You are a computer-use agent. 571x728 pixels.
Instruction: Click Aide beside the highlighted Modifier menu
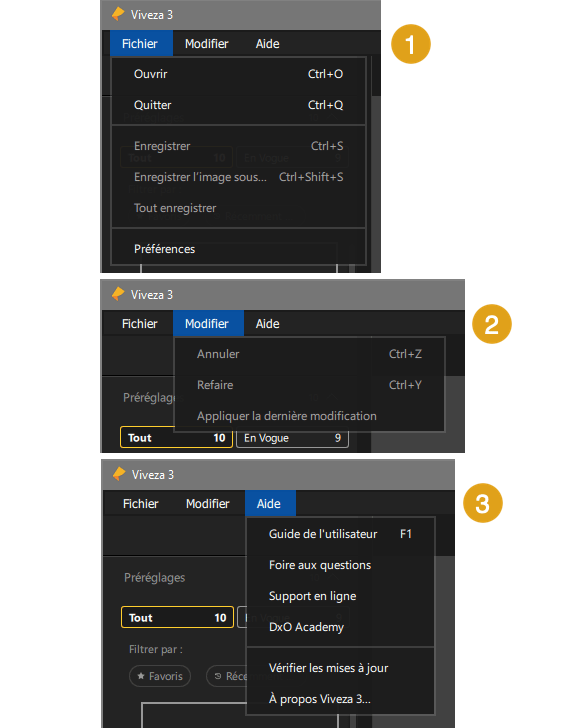[x=267, y=324]
